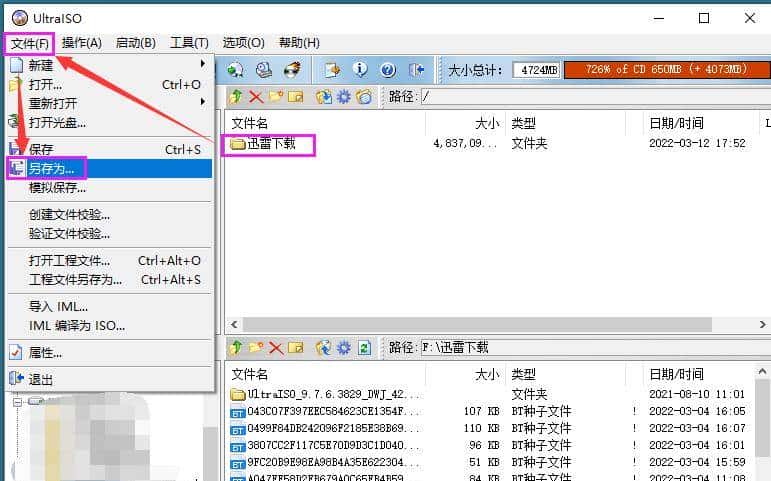This screenshot has height=481, width=771.
Task: Select the 迅雷下载 folder in ISO pane
Action: tap(264, 144)
